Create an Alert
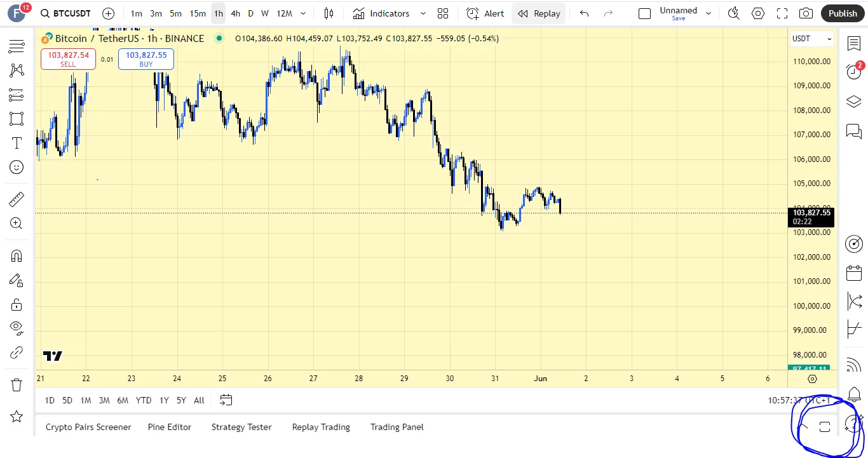The width and height of the screenshot is (868, 458). (x=485, y=13)
